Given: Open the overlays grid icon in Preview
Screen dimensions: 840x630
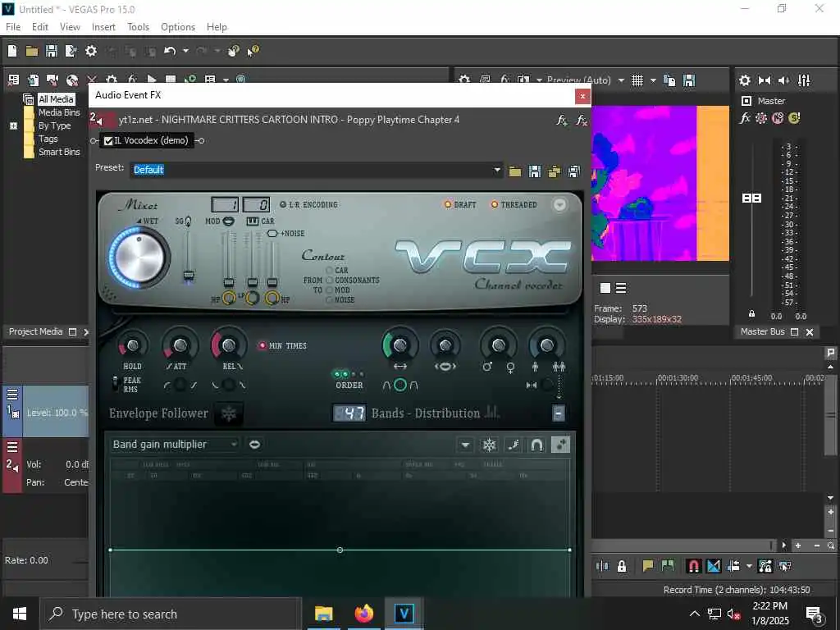Looking at the screenshot, I should click(637, 80).
